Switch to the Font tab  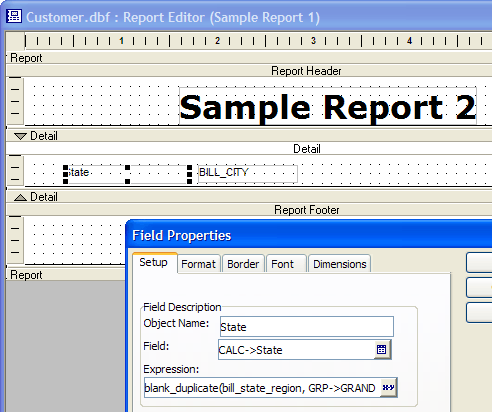click(x=286, y=264)
